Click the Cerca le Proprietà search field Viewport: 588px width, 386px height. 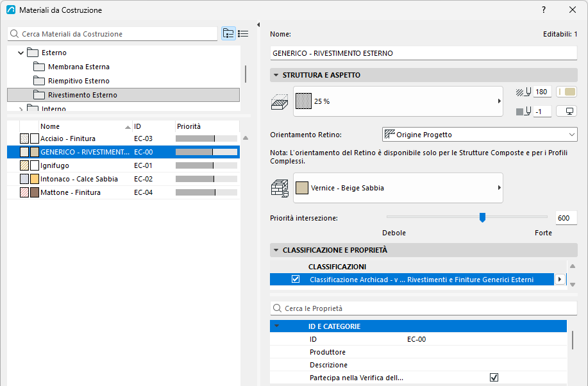pyautogui.click(x=423, y=308)
